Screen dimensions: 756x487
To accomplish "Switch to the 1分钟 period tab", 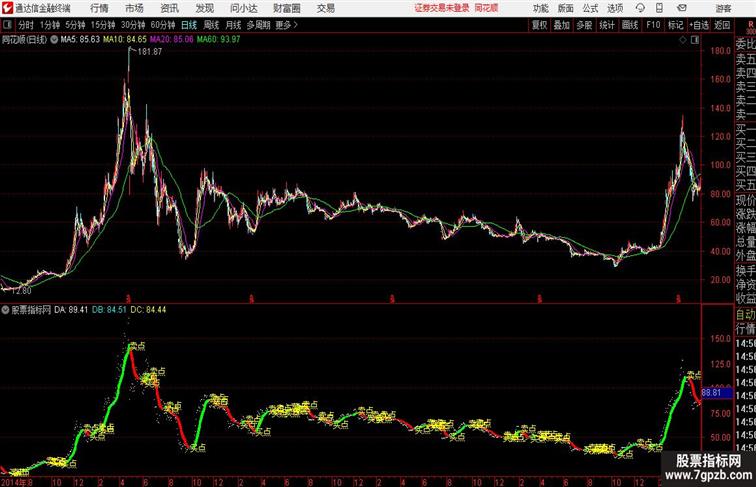I will pyautogui.click(x=50, y=25).
